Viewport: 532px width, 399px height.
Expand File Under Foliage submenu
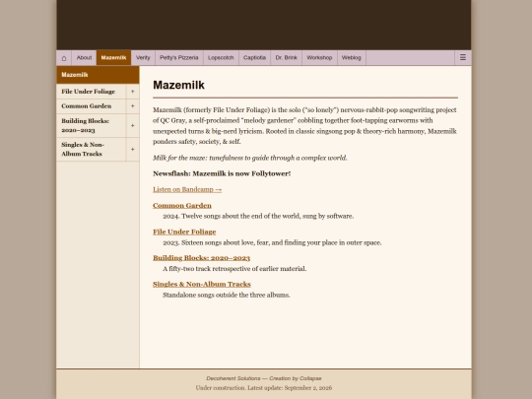[x=133, y=92]
